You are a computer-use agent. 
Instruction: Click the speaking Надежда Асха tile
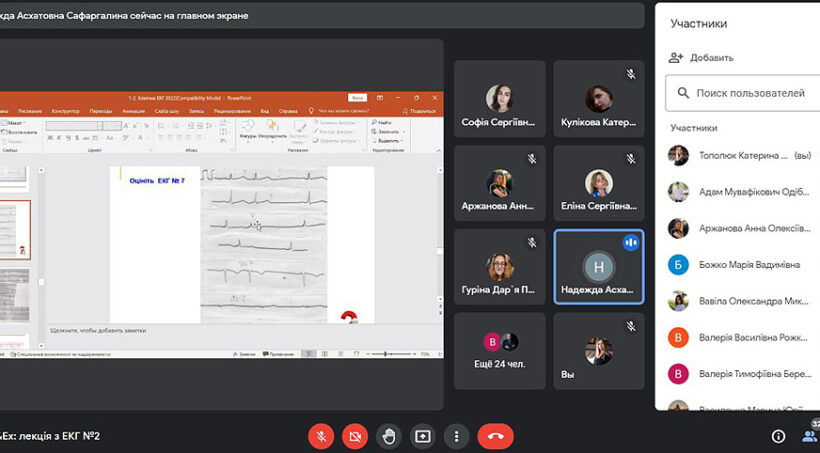click(x=599, y=267)
